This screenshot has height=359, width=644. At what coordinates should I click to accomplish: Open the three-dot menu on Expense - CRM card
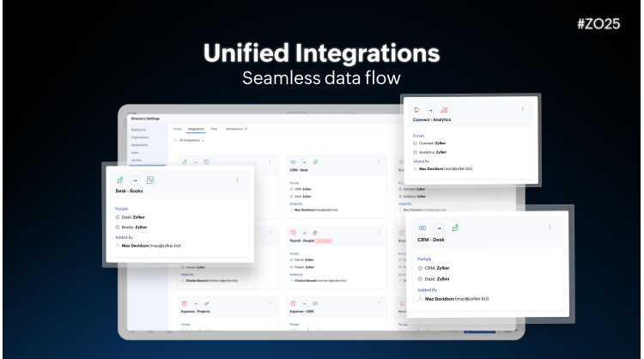tap(379, 303)
